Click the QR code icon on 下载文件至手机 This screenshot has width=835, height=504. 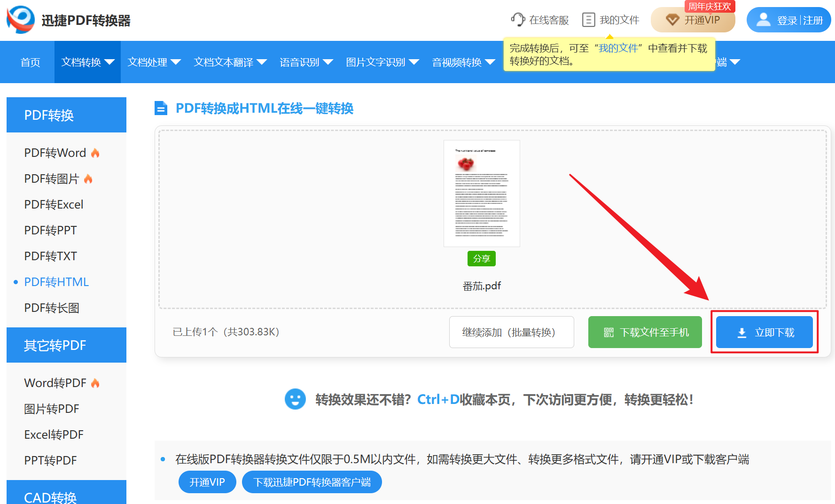[608, 332]
